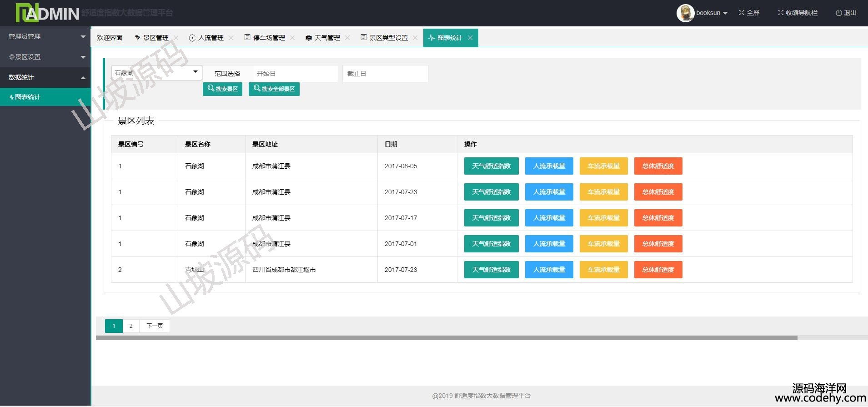This screenshot has width=868, height=407.
Task: Click the collapse navigation (收缩导航栏) icon
Action: click(781, 13)
